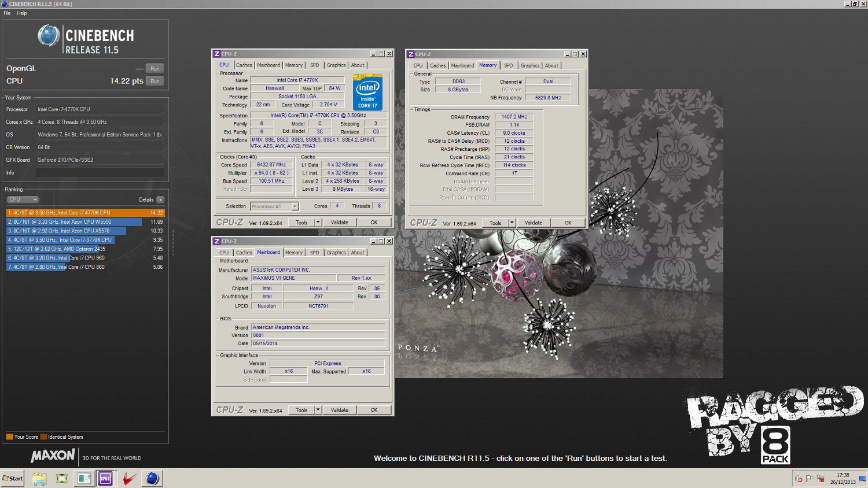Click the Intel Core i7 logo in CPU-Z
The image size is (868, 488).
tap(367, 93)
